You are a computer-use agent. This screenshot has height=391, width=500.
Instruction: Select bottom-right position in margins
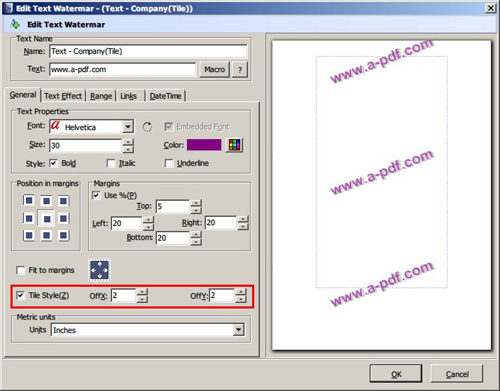click(63, 236)
